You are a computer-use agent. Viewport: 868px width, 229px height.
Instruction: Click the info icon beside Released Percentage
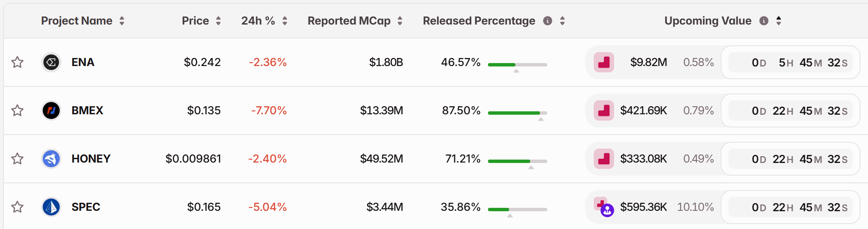(x=548, y=21)
